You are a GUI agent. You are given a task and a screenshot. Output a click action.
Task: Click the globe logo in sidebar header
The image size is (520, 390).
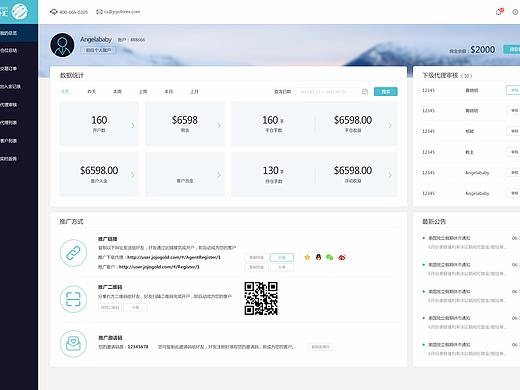[20, 11]
